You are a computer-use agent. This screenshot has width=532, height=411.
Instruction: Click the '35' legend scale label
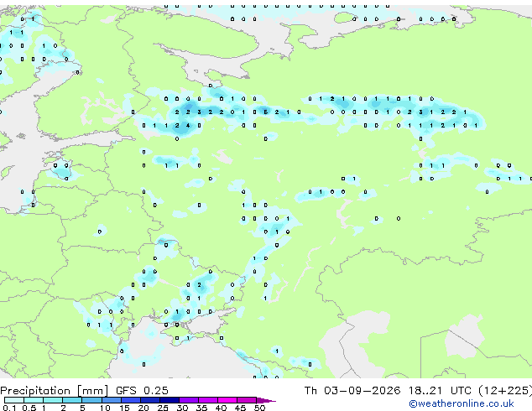click(201, 408)
